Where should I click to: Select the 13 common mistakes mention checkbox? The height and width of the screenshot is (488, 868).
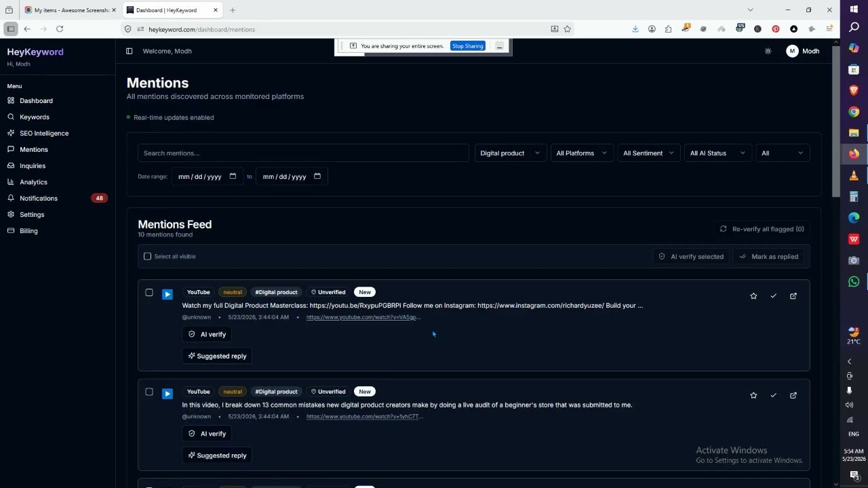pyautogui.click(x=149, y=392)
